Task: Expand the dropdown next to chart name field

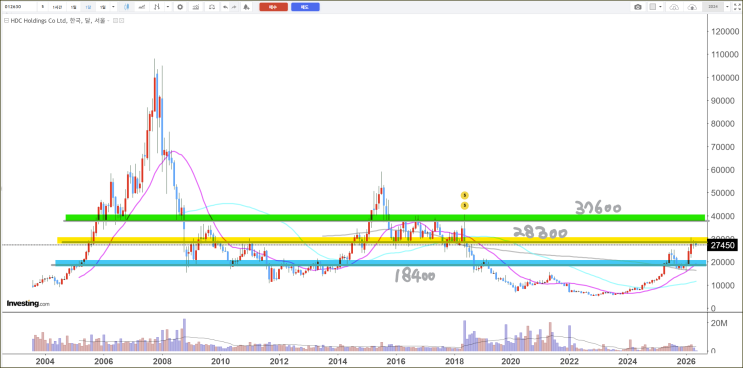Action: (x=727, y=7)
